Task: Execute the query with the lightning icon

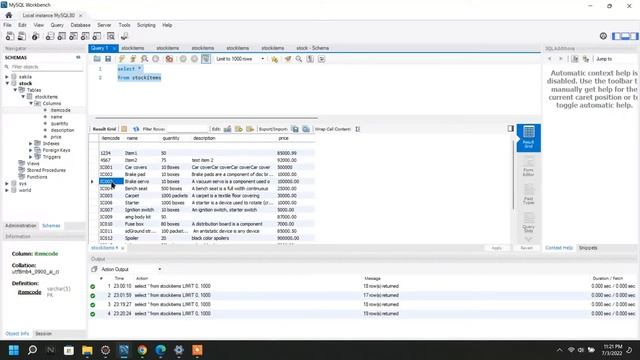Action: point(122,59)
